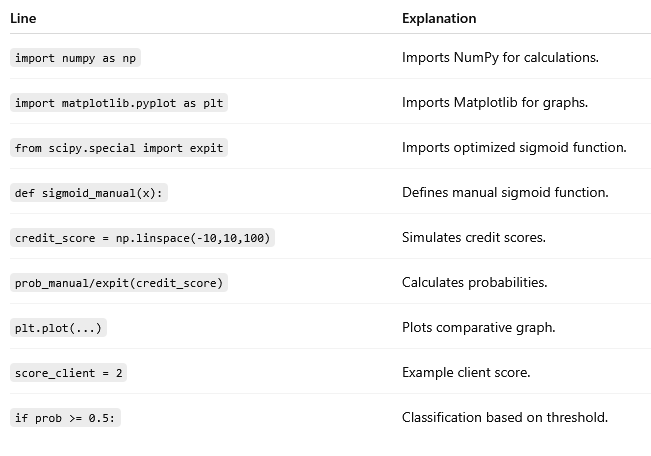This screenshot has width=651, height=456.
Task: Select the 'prob_manual/expit(credit_score)' code snippet
Action: click(x=119, y=283)
